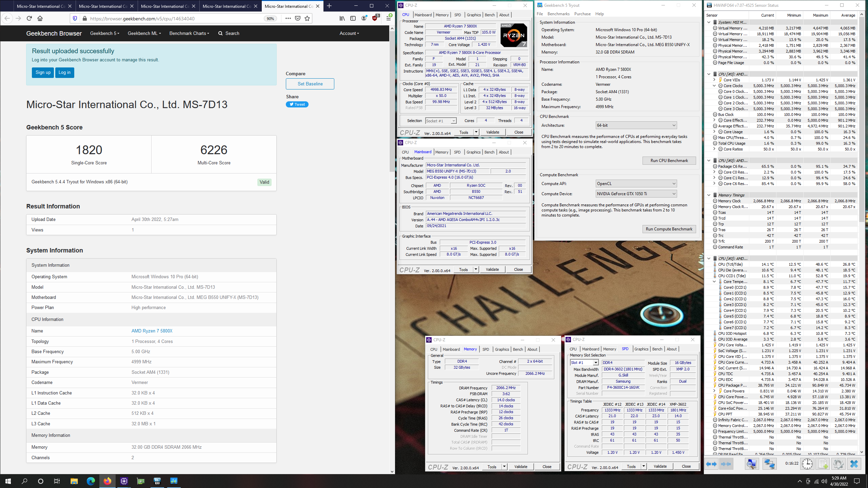
Task: Open CPU-Z from the Windows taskbar
Action: pos(124,481)
